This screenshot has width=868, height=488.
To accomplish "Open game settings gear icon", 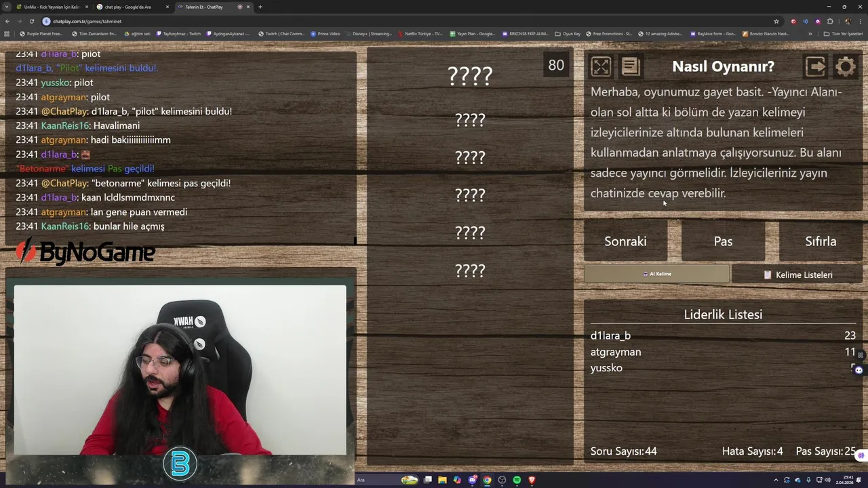I will (x=846, y=66).
